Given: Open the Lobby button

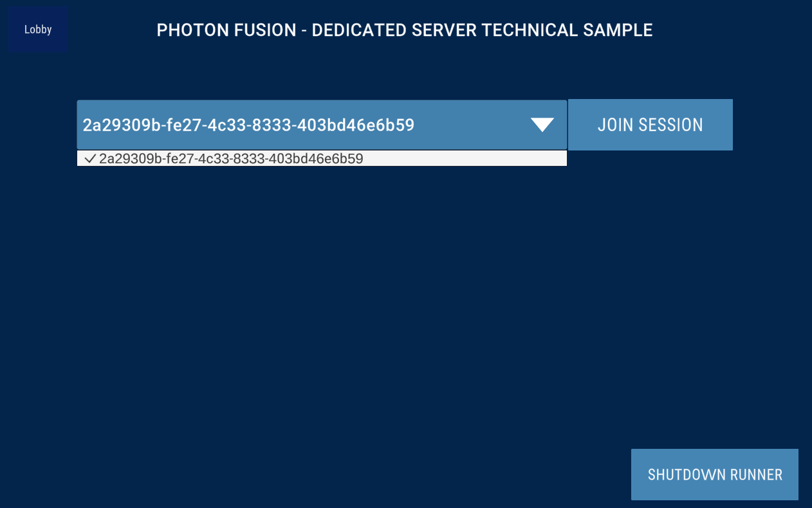Looking at the screenshot, I should (x=38, y=30).
